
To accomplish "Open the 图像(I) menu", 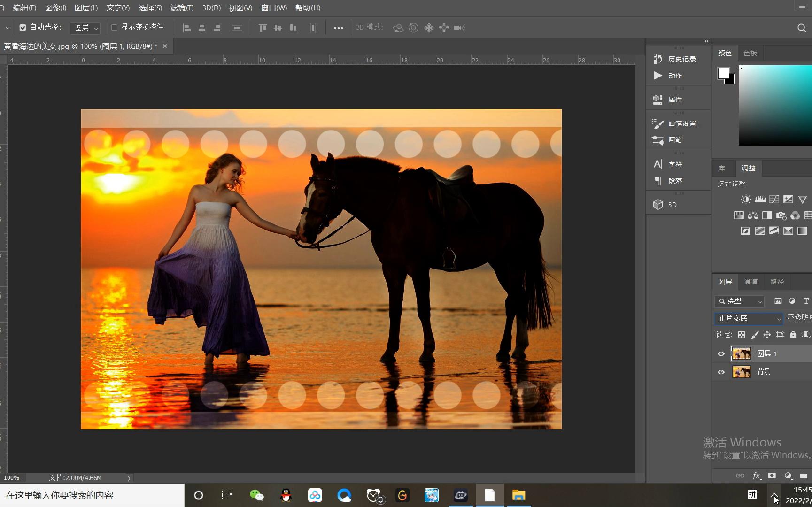I will pyautogui.click(x=55, y=8).
